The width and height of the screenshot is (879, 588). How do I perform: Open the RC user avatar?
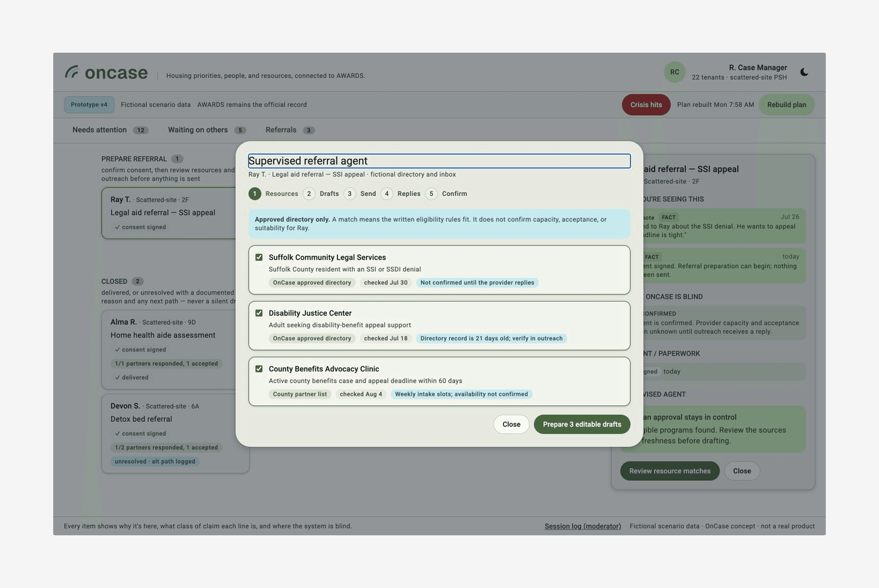(675, 72)
